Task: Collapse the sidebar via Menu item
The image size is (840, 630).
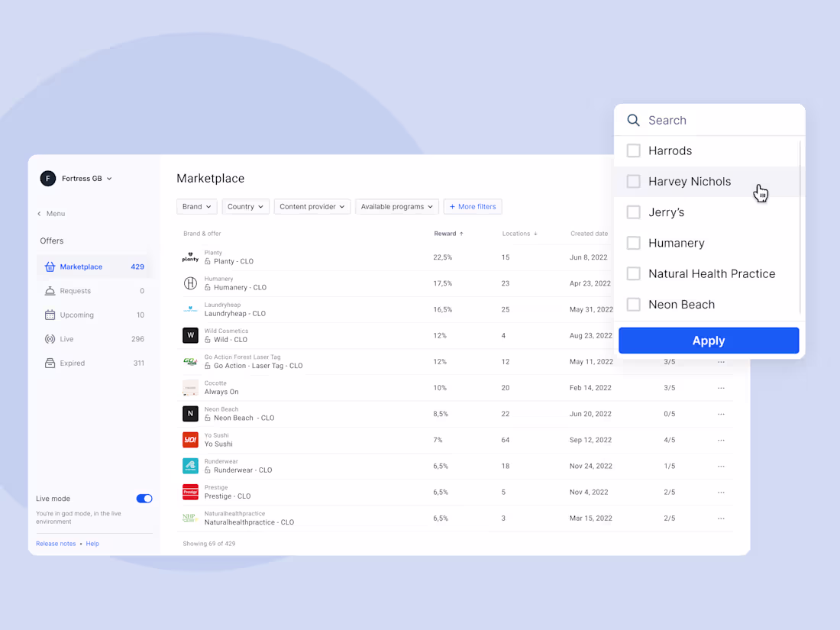Action: (x=50, y=213)
